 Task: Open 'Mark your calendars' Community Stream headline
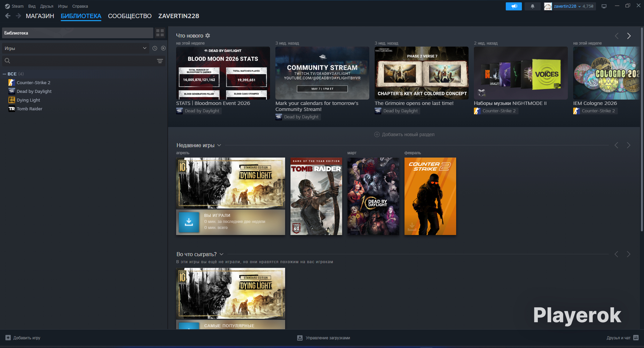pyautogui.click(x=317, y=106)
